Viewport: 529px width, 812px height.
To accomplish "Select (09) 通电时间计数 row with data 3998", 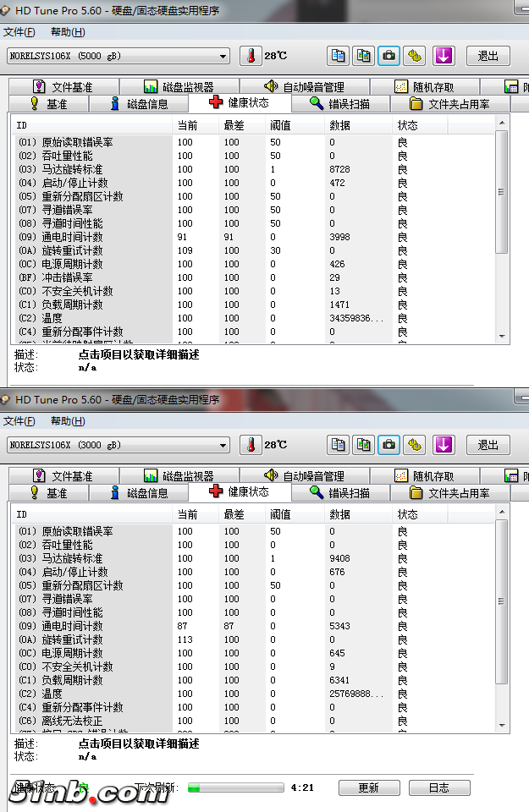I will click(x=255, y=237).
